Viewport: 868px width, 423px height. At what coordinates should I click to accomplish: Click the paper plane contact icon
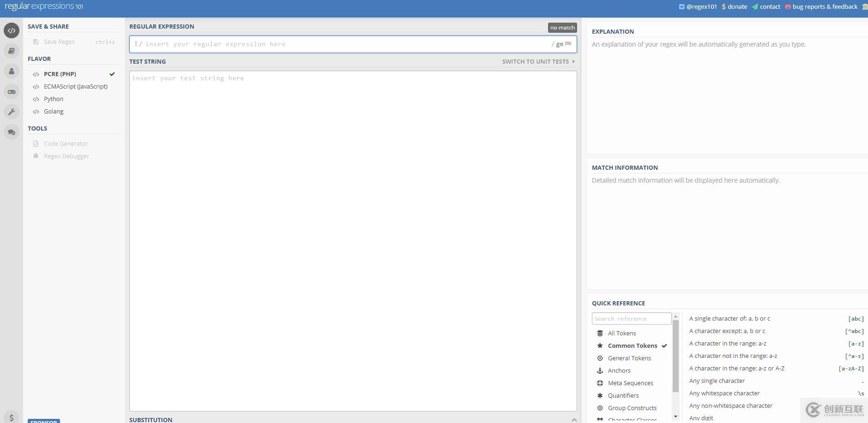coord(755,6)
